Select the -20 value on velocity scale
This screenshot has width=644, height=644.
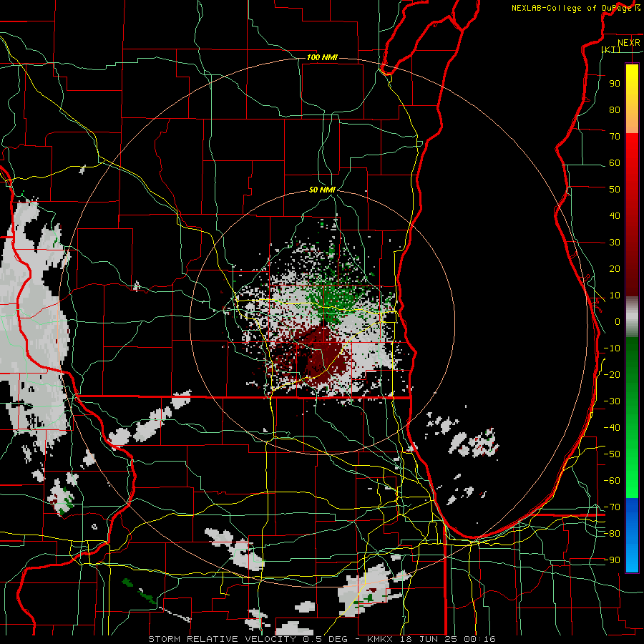coord(612,375)
